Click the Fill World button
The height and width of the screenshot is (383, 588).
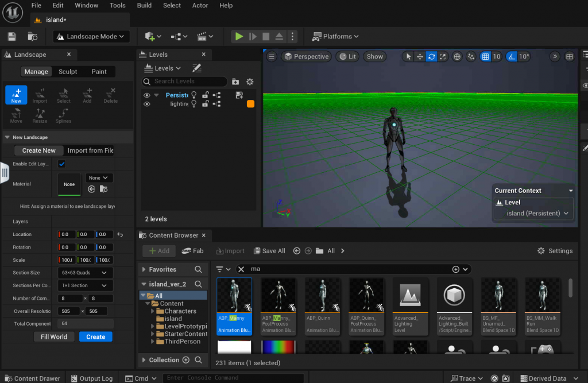point(54,337)
